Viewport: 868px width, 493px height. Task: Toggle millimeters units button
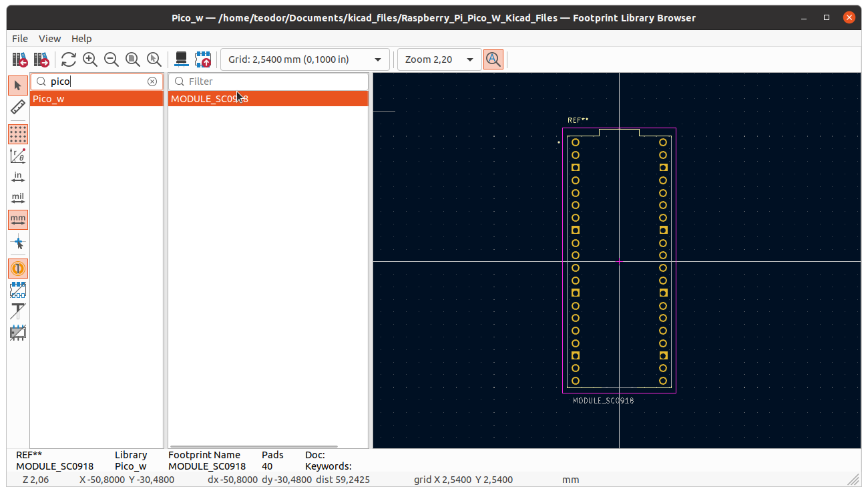pos(18,220)
